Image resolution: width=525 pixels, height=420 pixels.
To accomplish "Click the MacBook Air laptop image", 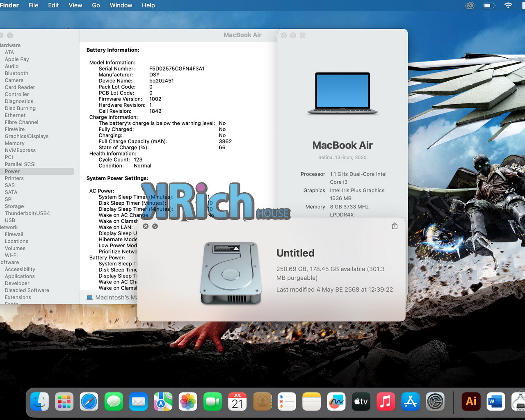I will 342,94.
